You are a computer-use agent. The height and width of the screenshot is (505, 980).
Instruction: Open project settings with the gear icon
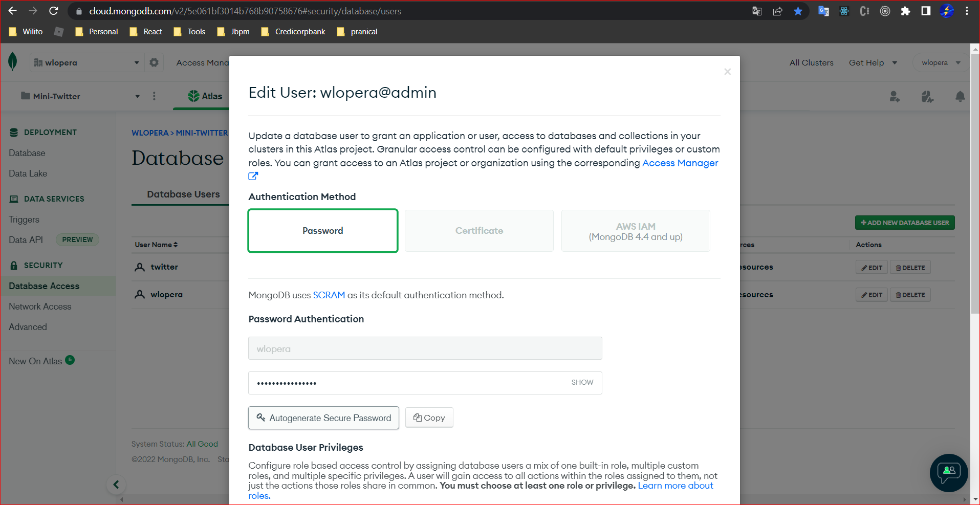[x=154, y=62]
